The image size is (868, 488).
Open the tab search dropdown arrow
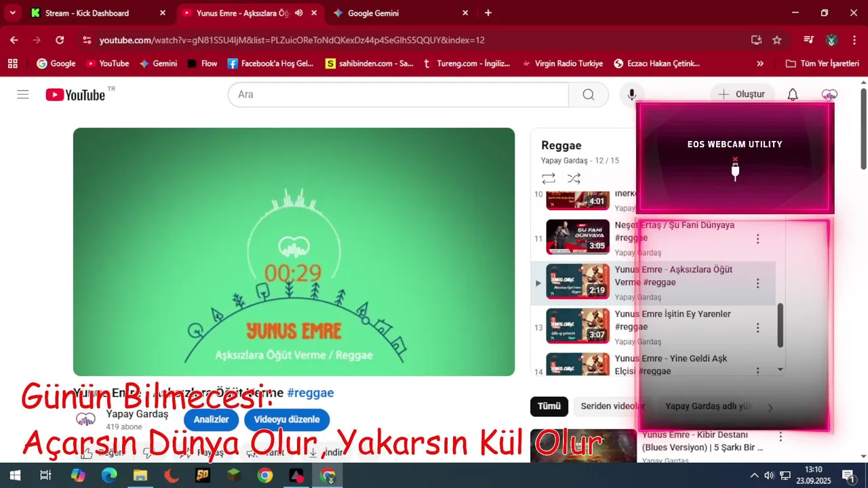[12, 13]
